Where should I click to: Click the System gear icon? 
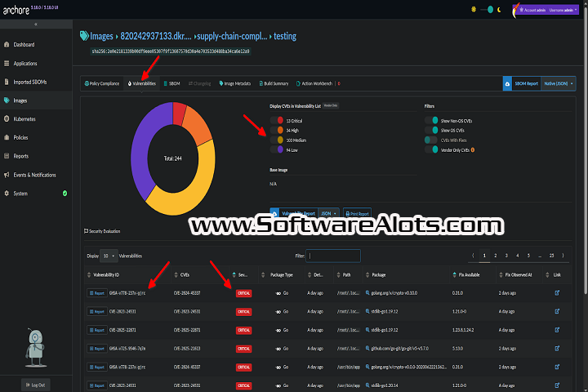coord(8,194)
